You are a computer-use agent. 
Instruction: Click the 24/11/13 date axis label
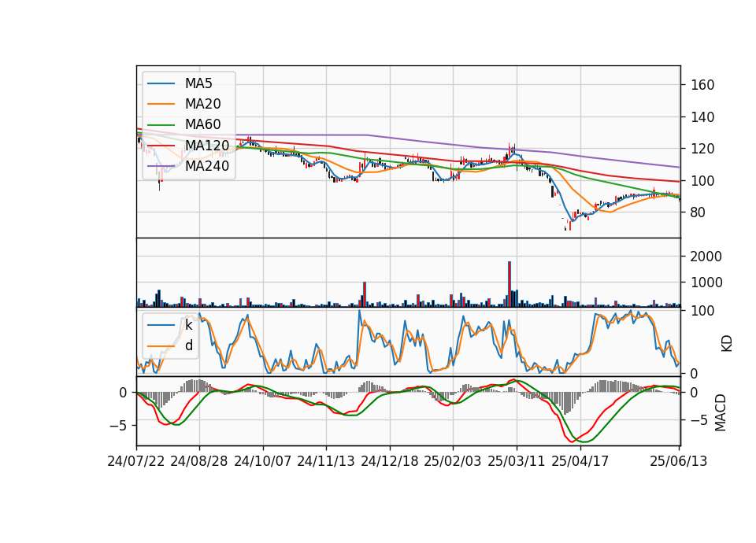[326, 461]
